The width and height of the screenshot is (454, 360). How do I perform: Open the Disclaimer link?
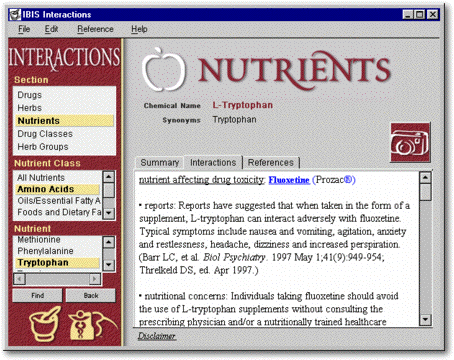pos(157,336)
